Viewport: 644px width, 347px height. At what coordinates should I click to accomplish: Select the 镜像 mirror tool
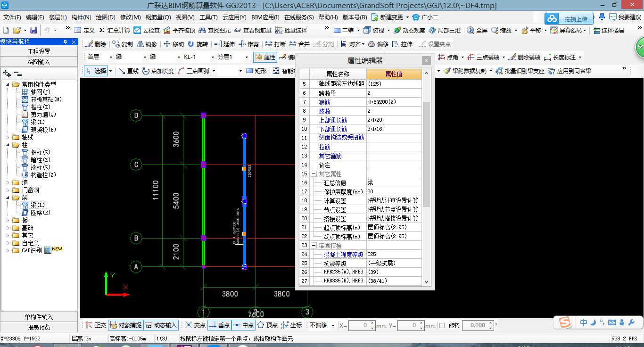[x=147, y=44]
